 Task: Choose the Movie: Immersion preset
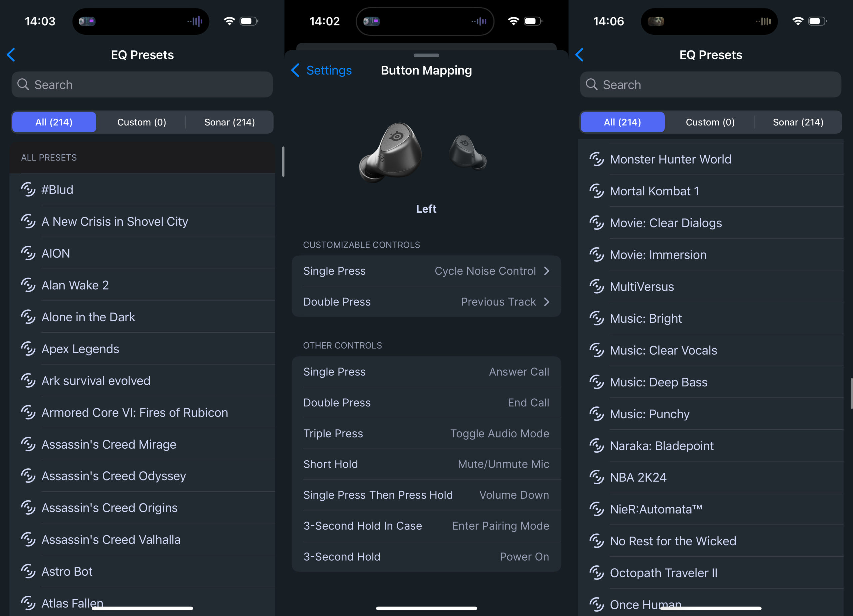coord(711,255)
